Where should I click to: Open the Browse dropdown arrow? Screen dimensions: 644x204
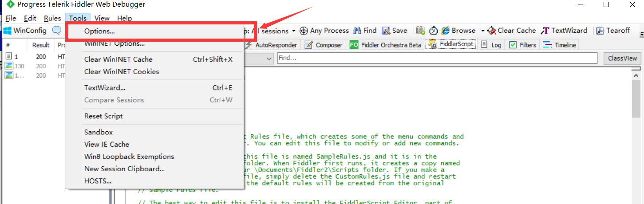point(483,31)
